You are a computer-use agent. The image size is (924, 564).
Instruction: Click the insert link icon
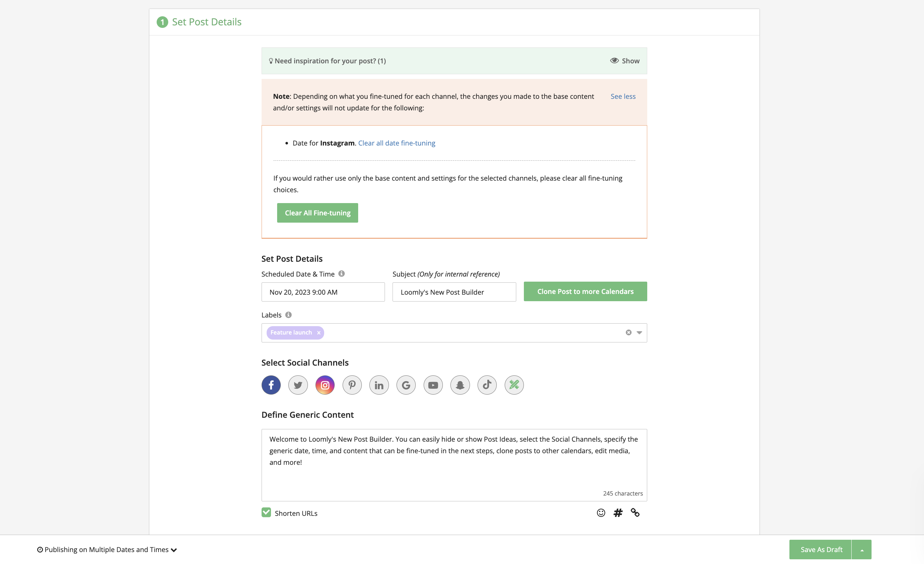[635, 513]
